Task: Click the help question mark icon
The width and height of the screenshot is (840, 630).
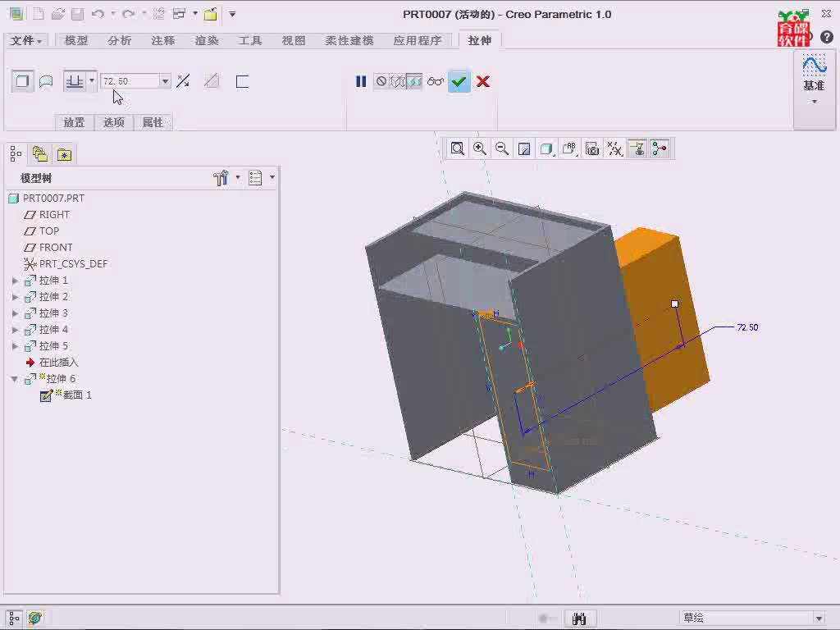Action: tap(827, 37)
